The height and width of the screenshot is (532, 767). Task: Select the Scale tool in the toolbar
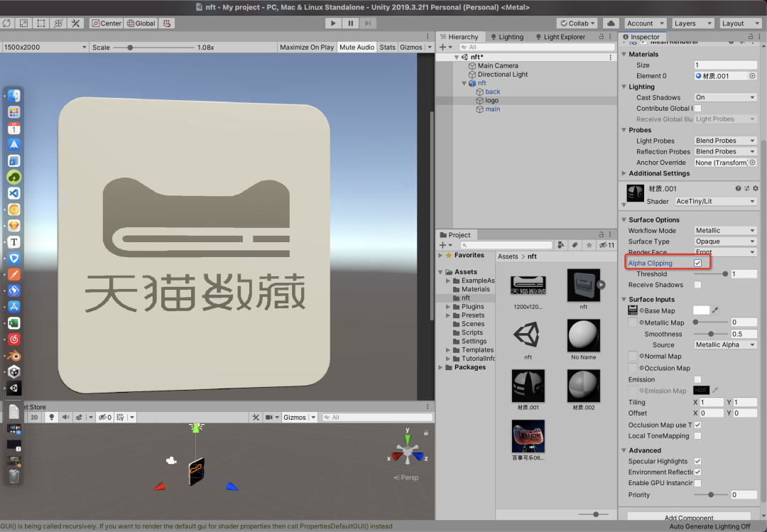[24, 23]
